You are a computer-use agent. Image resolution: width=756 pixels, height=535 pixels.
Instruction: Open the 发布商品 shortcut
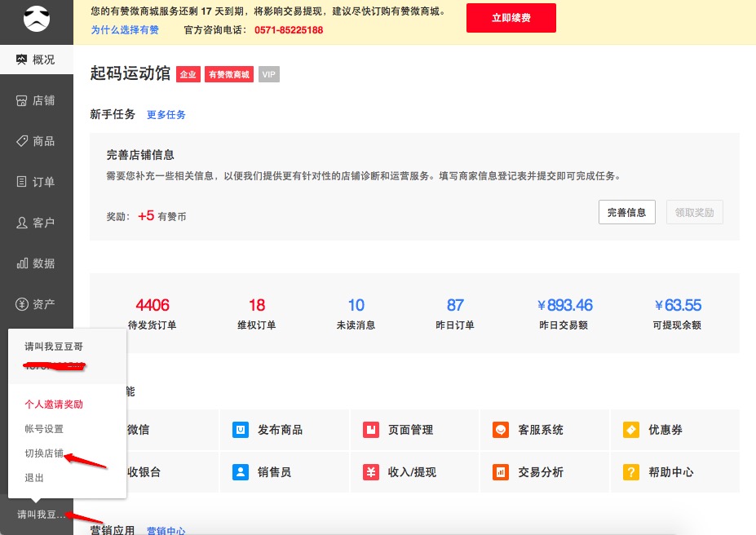(x=285, y=430)
